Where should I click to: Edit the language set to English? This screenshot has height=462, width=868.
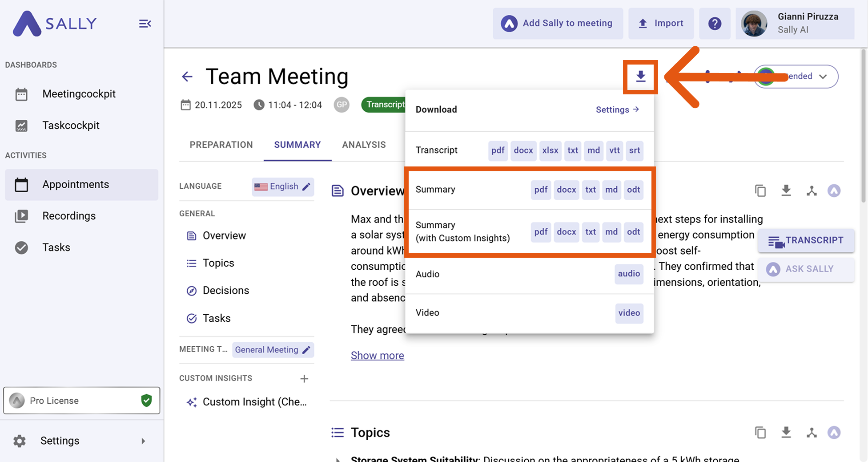(283, 186)
